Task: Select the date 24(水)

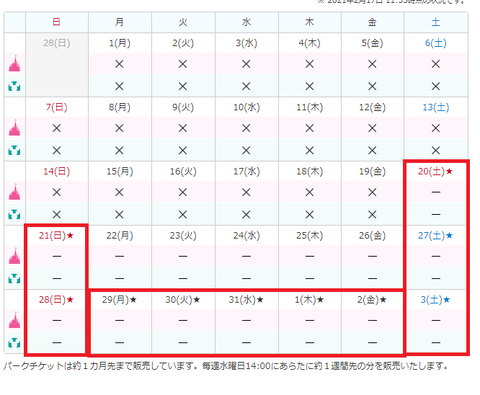Action: (x=246, y=236)
